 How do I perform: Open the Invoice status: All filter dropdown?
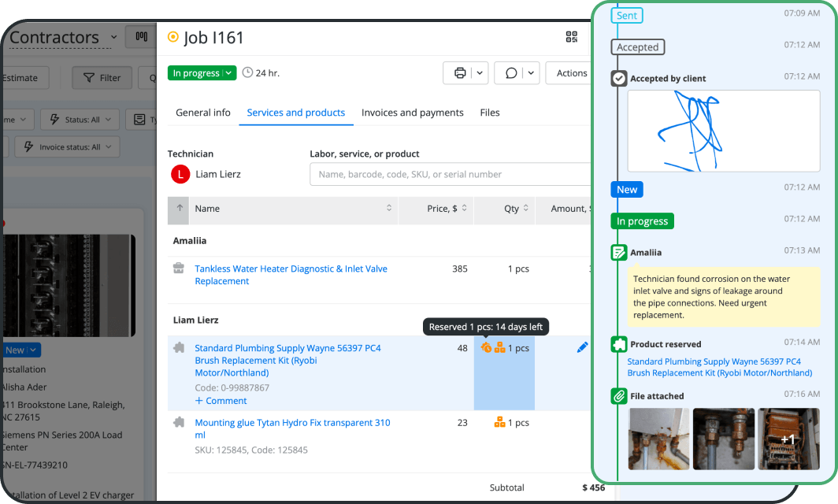pos(68,147)
